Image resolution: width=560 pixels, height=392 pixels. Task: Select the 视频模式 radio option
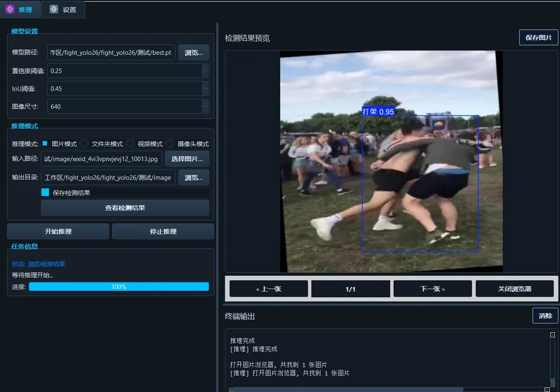tap(130, 144)
